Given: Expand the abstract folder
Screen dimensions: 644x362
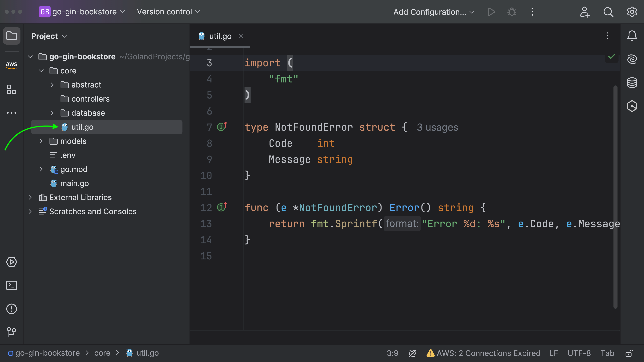Looking at the screenshot, I should (52, 84).
